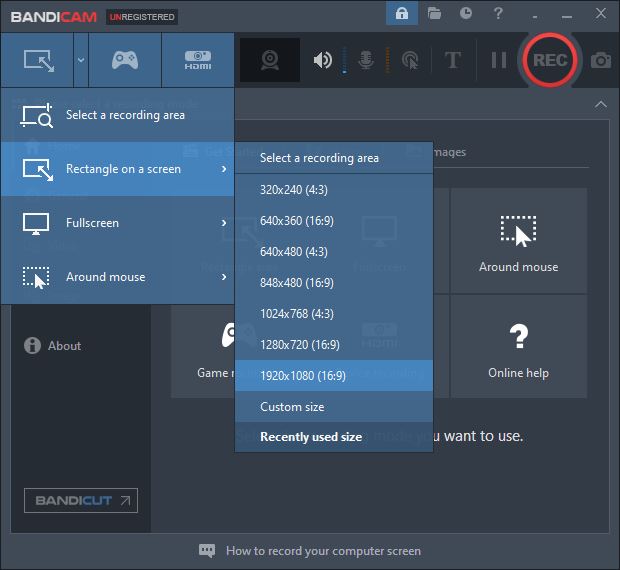The image size is (620, 570).
Task: Choose Fullscreen from the menu
Action: [118, 223]
